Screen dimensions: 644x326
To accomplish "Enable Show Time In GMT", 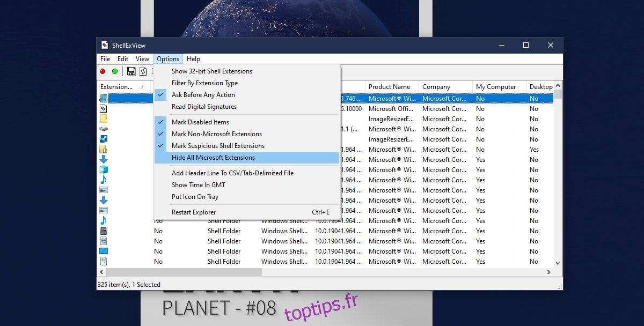I will coord(247,185).
